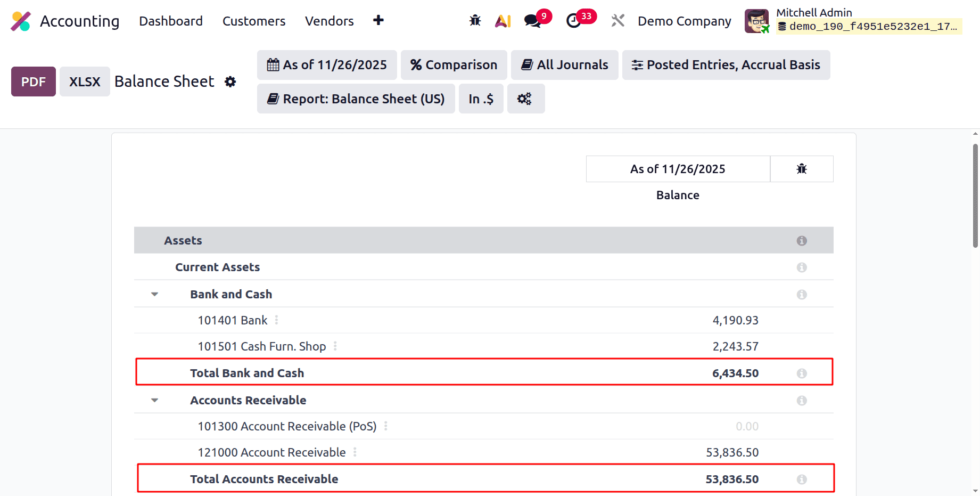
Task: Show info icon on Assets row
Action: [801, 241]
